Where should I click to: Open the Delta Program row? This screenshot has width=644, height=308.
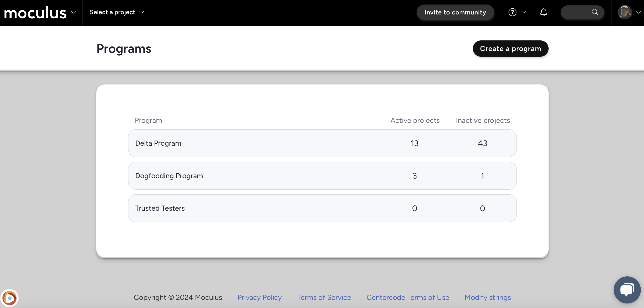[x=322, y=143]
